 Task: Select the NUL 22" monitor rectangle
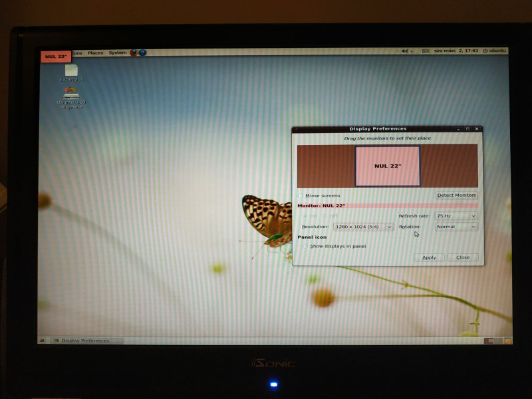[x=388, y=166]
